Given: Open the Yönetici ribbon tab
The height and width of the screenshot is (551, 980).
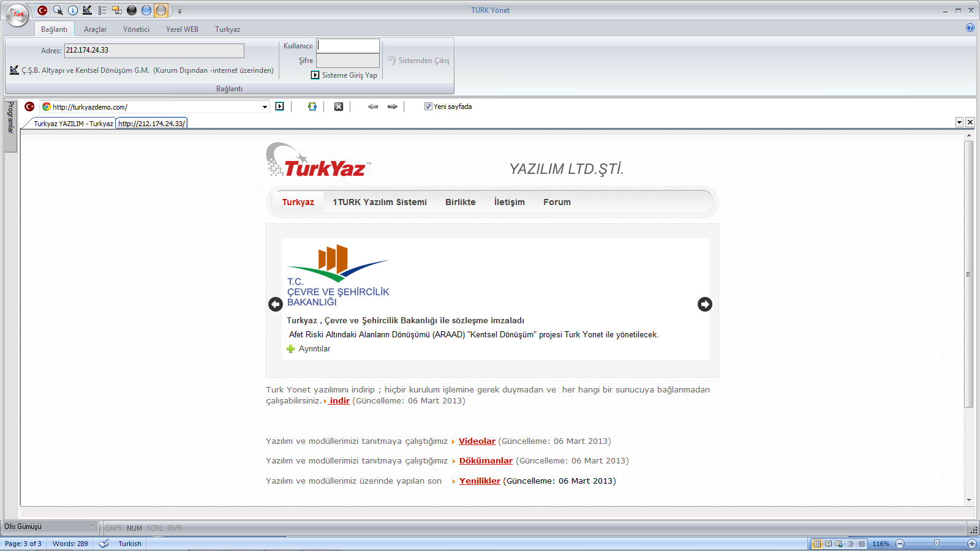Looking at the screenshot, I should click(136, 29).
